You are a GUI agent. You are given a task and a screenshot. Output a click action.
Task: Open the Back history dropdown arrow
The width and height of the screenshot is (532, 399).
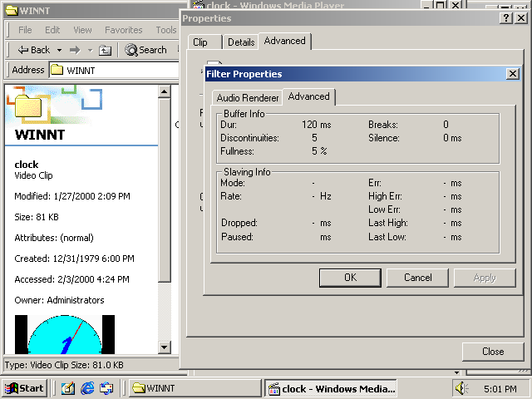[x=59, y=50]
